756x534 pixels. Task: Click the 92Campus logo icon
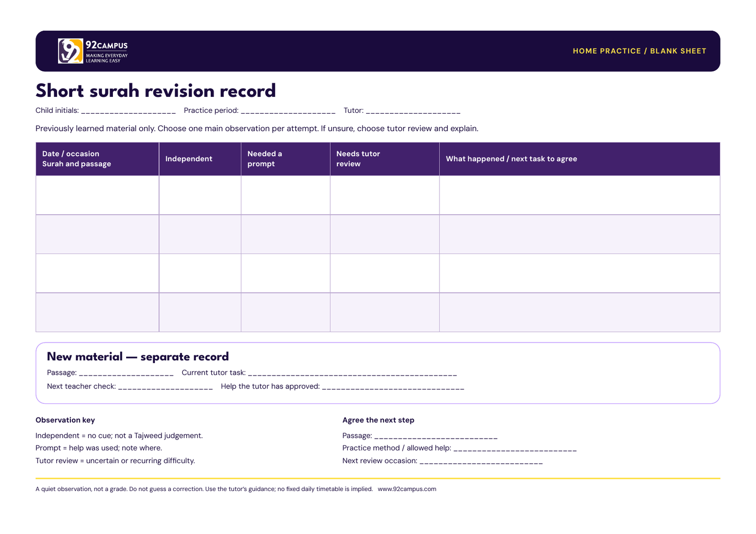click(x=70, y=51)
